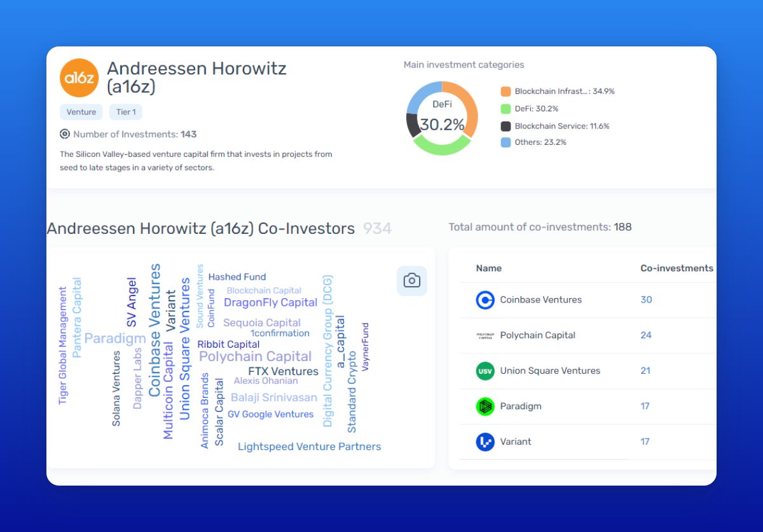
Task: Click the Polychain Capital logo icon
Action: [485, 336]
